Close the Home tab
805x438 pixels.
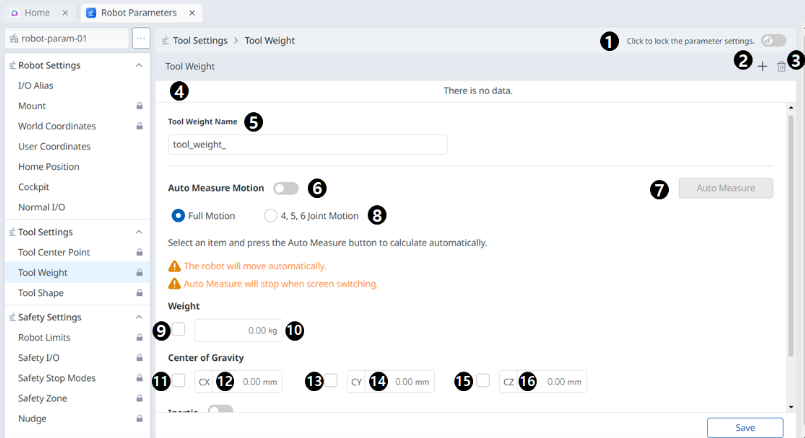click(x=65, y=13)
